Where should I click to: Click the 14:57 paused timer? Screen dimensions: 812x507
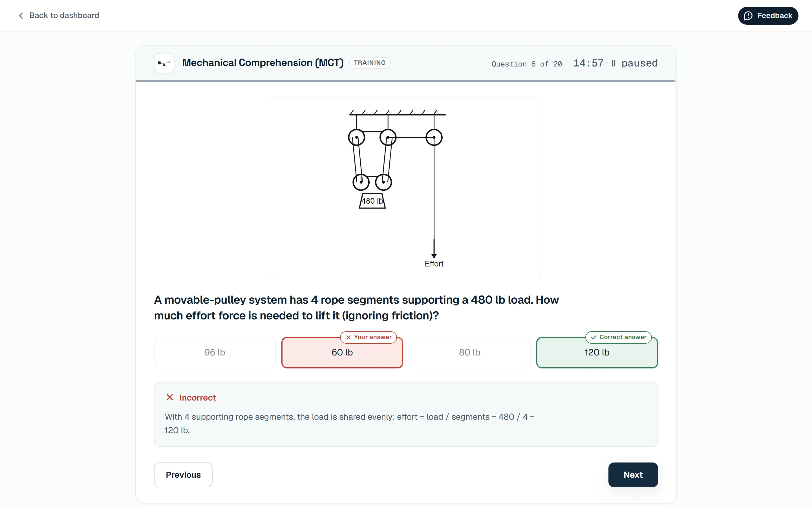(x=615, y=63)
